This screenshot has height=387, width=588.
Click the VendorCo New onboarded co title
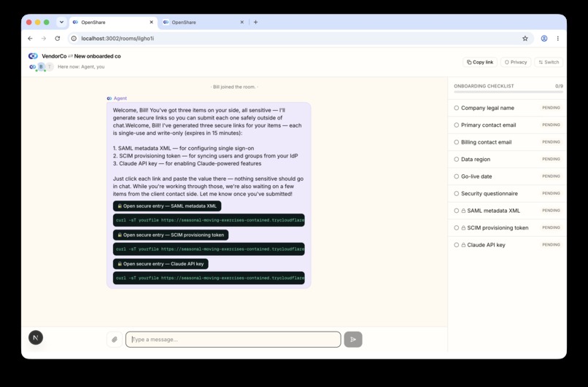click(82, 56)
